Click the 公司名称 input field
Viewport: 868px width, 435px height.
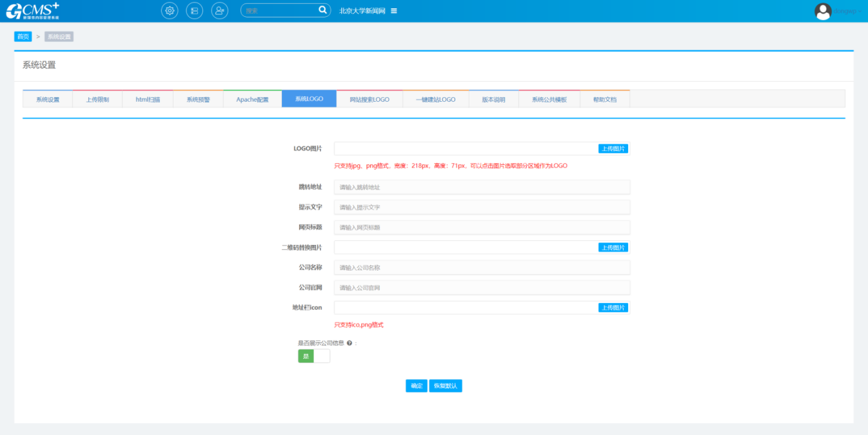(481, 267)
